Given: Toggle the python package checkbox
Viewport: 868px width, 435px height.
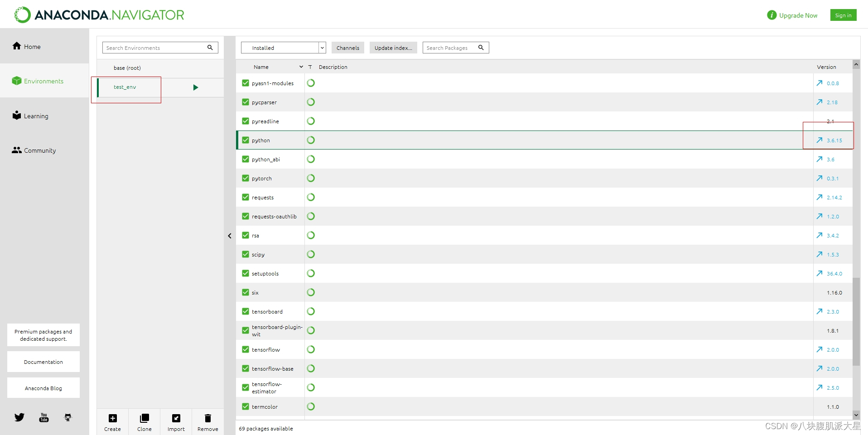Looking at the screenshot, I should tap(246, 140).
